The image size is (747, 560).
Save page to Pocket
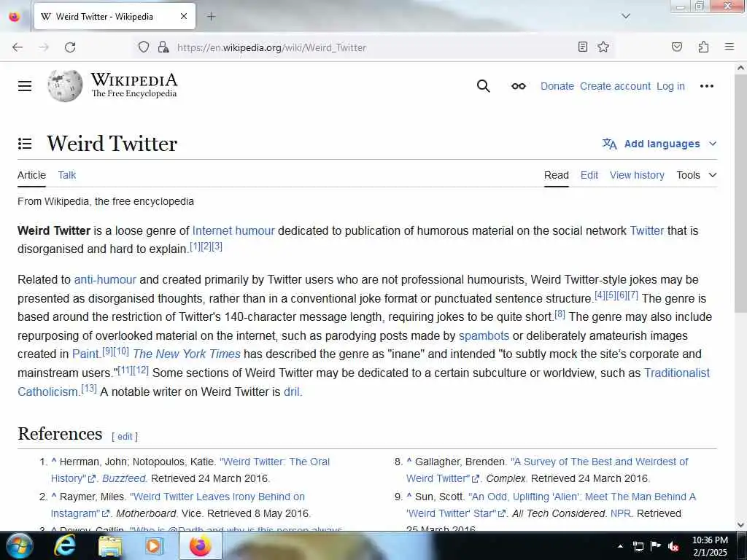point(677,47)
